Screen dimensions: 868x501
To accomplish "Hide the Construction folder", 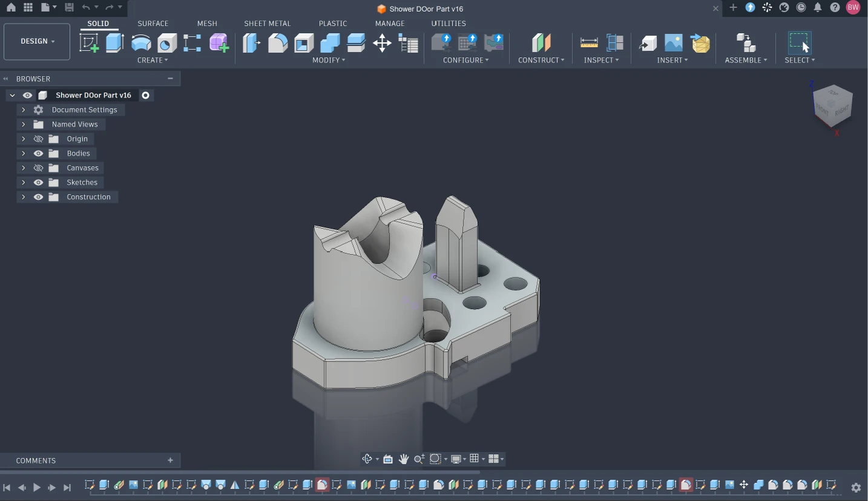I will 38,197.
